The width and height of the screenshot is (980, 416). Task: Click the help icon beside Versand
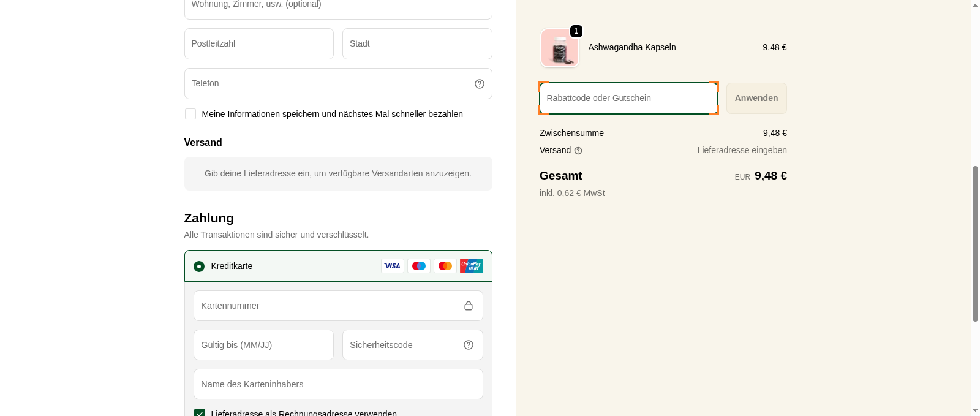[x=578, y=150]
